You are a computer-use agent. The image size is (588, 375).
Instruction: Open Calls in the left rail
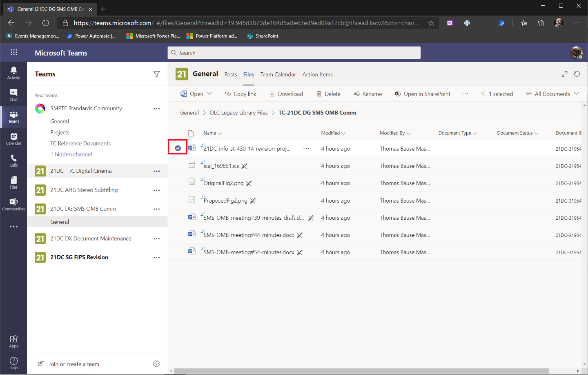point(13,161)
